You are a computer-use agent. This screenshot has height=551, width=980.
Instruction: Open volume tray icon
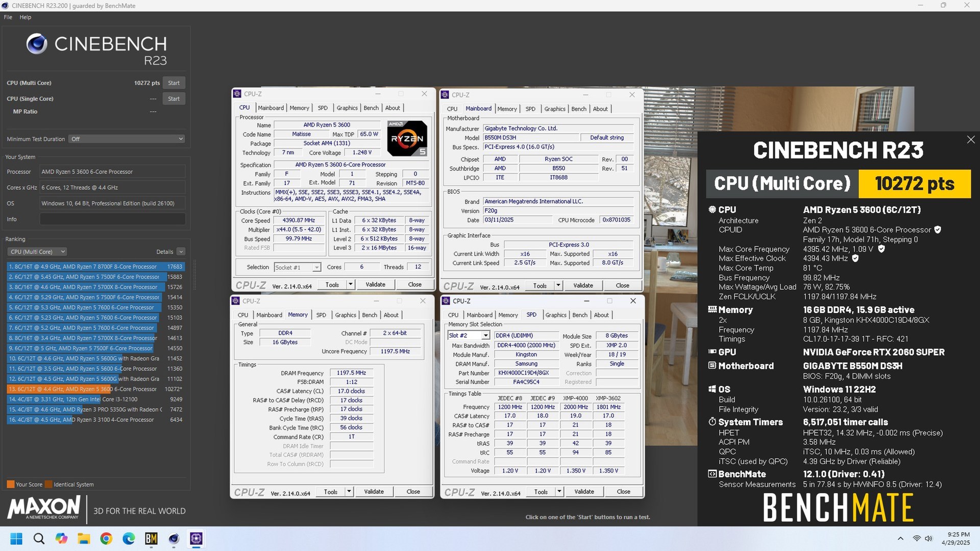[928, 539]
